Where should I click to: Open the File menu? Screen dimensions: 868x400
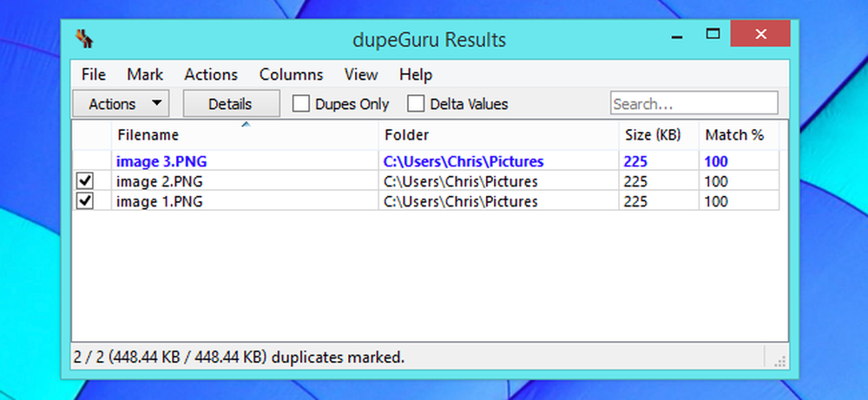click(94, 75)
